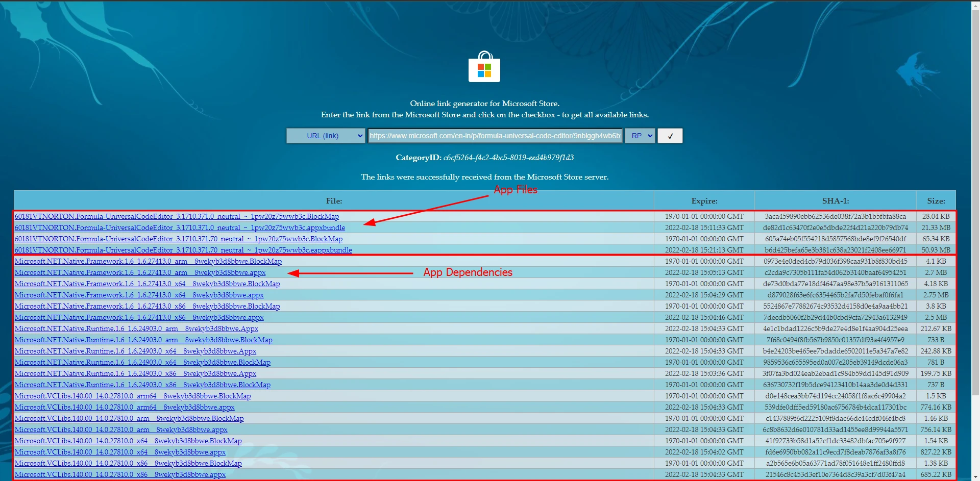
Task: Select the 21.33 MB size cell
Action: tap(936, 227)
